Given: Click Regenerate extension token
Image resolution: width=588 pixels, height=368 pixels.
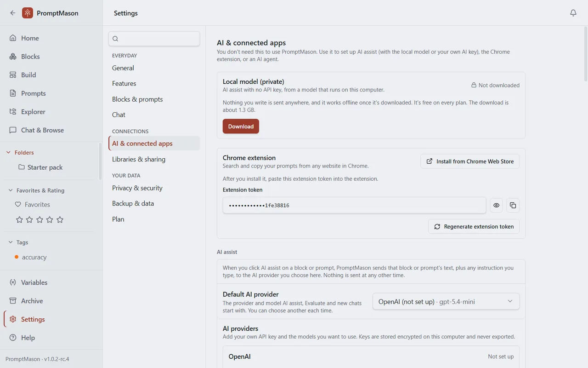Looking at the screenshot, I should click(x=474, y=226).
